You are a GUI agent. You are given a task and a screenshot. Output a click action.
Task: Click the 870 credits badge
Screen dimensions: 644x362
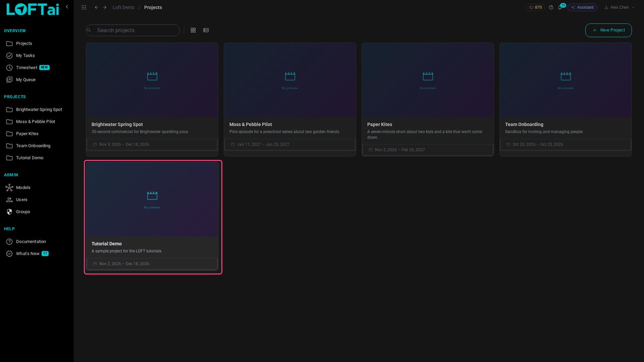coord(535,8)
